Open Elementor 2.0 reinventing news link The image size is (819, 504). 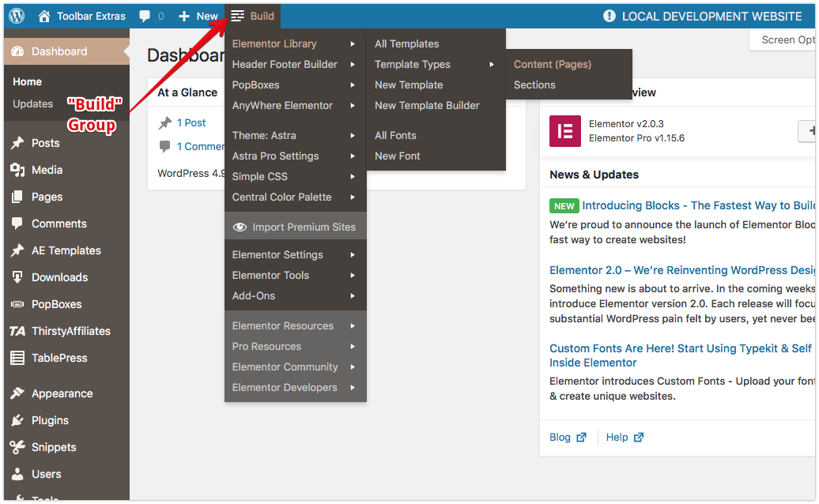click(681, 270)
